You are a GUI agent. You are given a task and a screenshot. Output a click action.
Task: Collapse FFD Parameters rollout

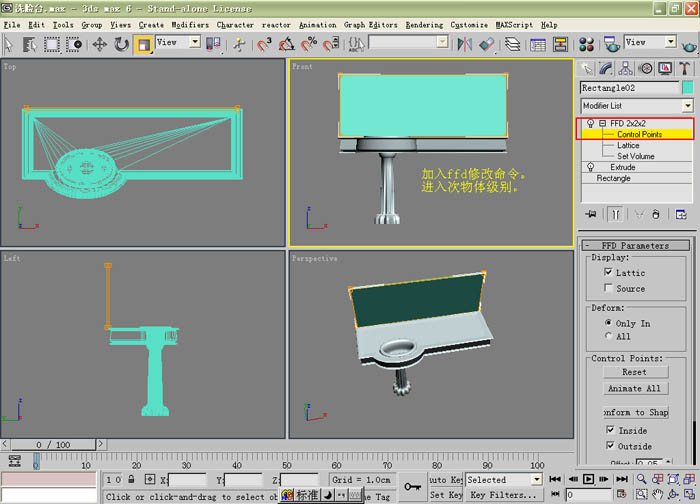pos(635,246)
